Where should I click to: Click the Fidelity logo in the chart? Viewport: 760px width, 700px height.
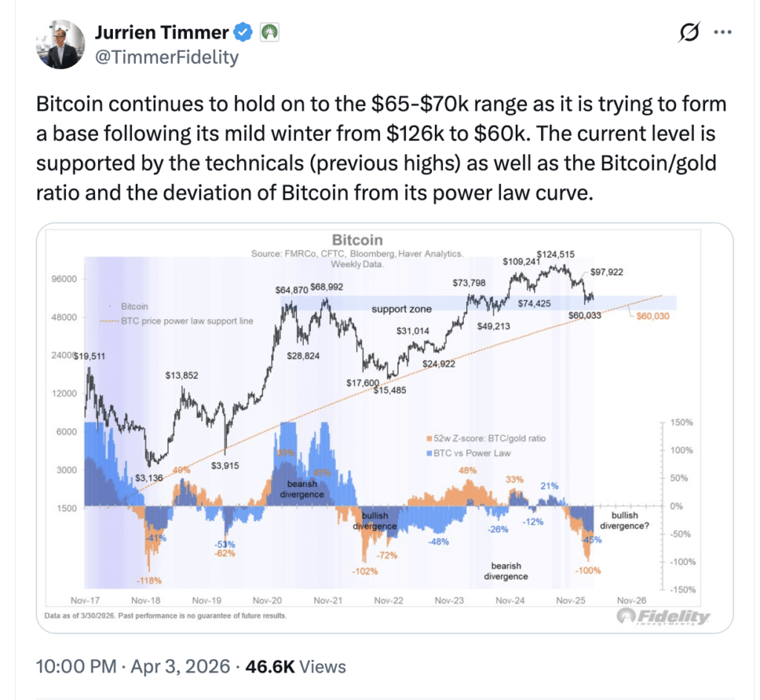pos(663,617)
